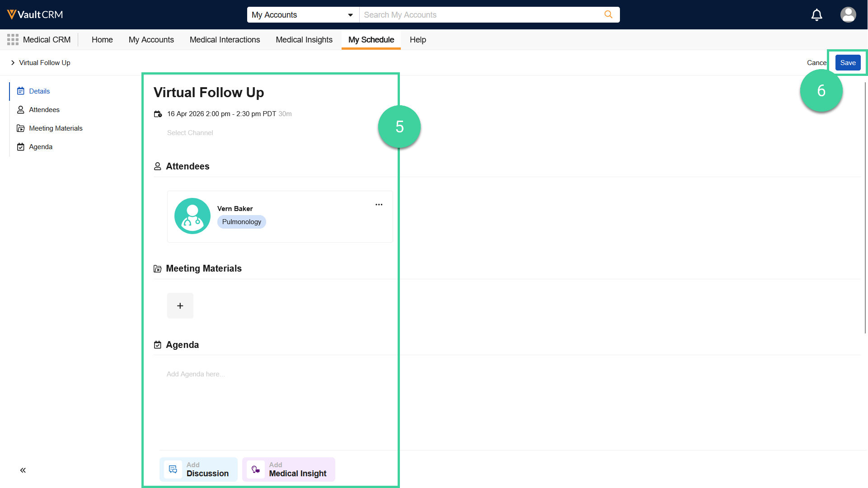Open the Select Channel dropdown
The height and width of the screenshot is (488, 868).
[190, 132]
